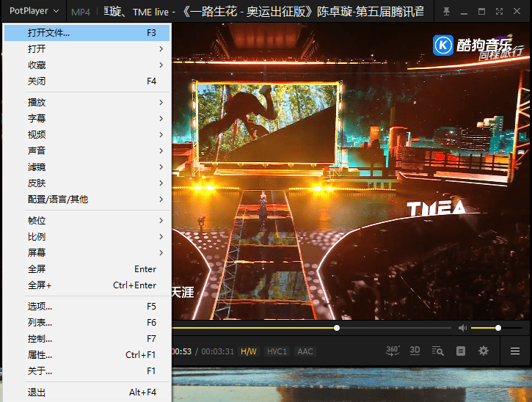
Task: Click the AAC audio codec label
Action: pos(305,351)
